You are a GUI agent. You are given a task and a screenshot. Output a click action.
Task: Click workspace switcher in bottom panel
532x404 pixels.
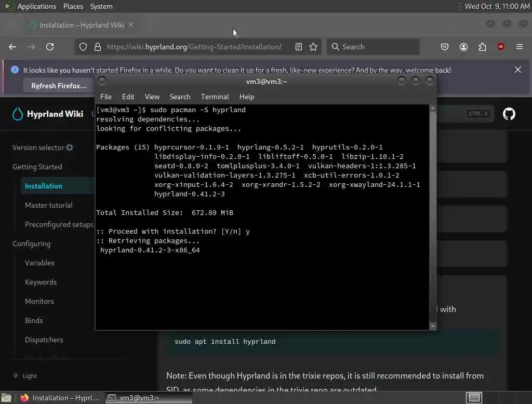pos(474,398)
